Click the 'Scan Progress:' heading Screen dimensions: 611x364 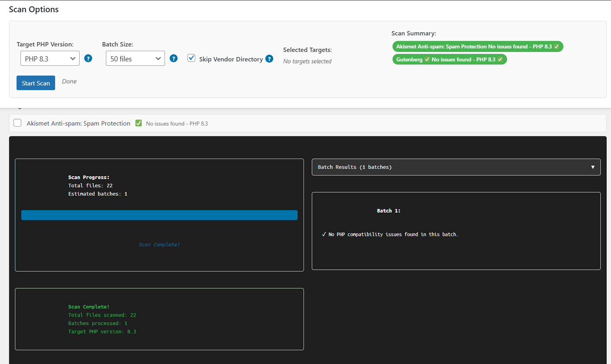coord(89,177)
